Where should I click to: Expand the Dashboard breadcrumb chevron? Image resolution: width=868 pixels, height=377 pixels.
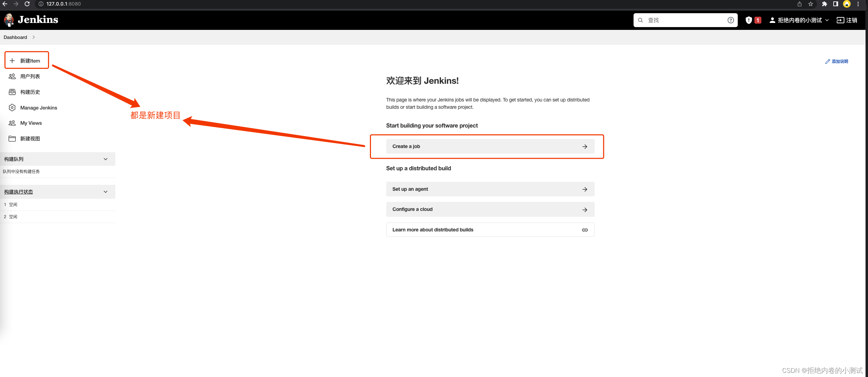33,37
